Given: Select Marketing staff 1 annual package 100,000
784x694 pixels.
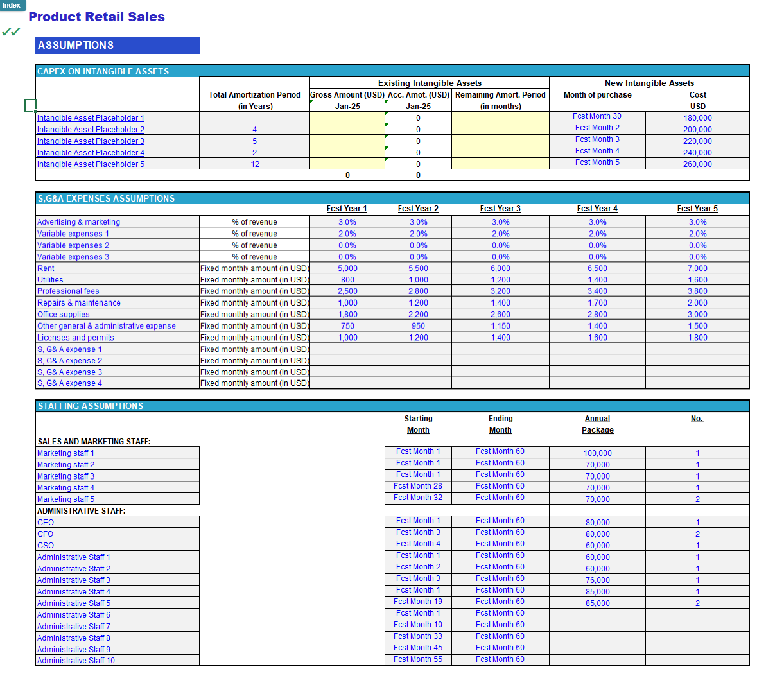Looking at the screenshot, I should tap(597, 453).
